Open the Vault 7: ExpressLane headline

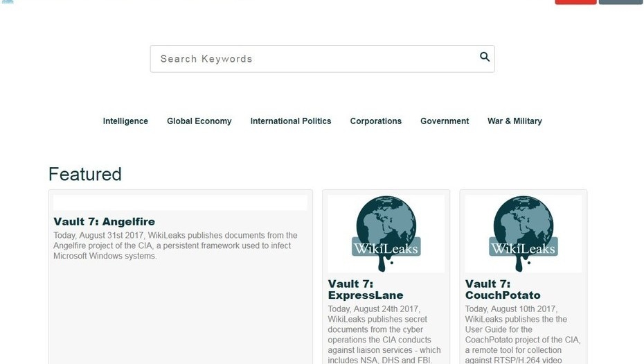pyautogui.click(x=365, y=290)
